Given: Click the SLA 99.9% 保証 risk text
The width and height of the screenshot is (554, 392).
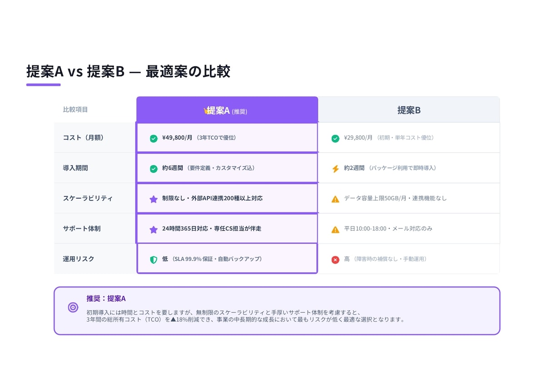Looking at the screenshot, I should [217, 259].
